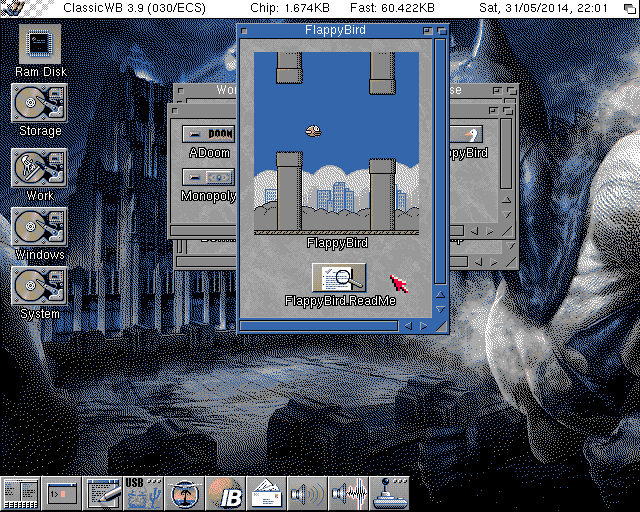Viewport: 640px width, 512px height.
Task: Open the text editor pencil dock icon
Action: pyautogui.click(x=102, y=493)
